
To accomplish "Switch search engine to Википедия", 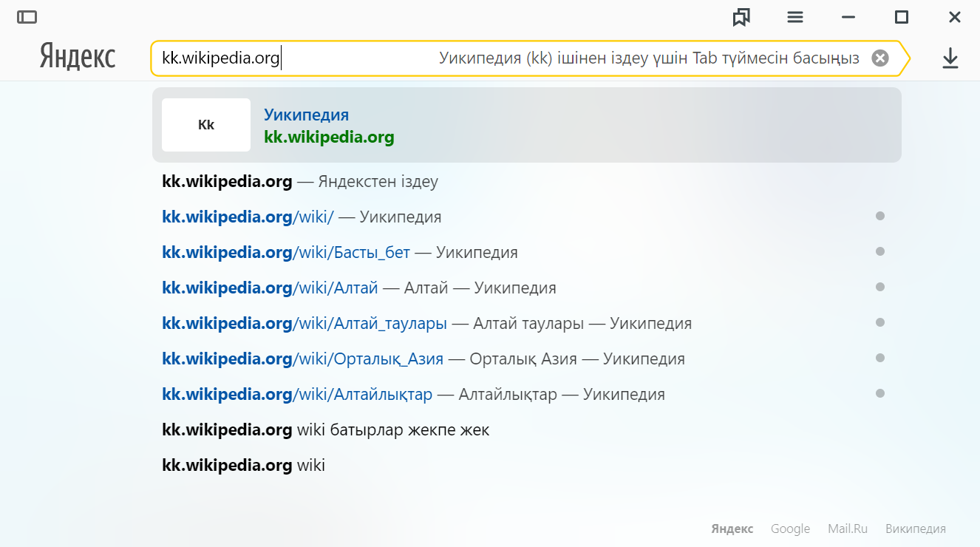I will 916,529.
